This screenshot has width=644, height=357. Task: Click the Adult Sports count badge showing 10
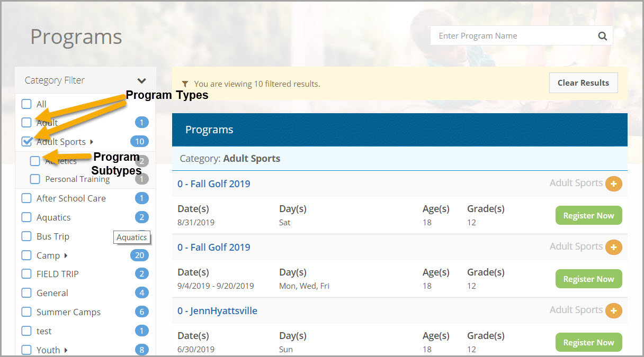[x=140, y=141]
